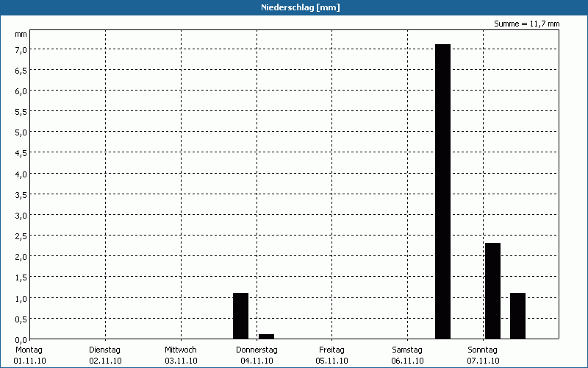
Task: Click the tiny 0,1 mm bar on Donnerstag
Action: [266, 336]
